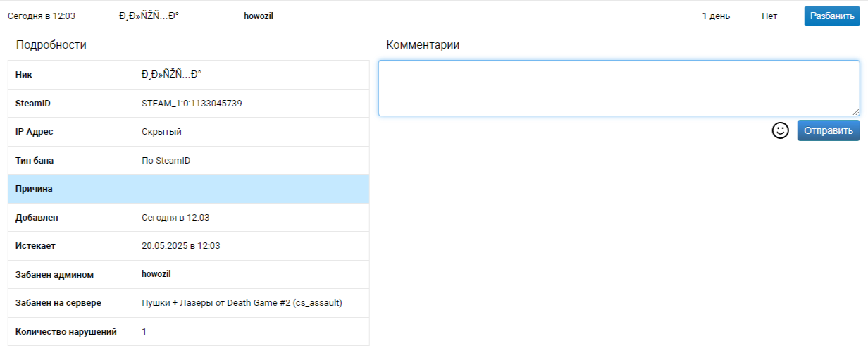Screen dimensions: 868x351
Task: Open admin howozil link in details
Action: [156, 274]
